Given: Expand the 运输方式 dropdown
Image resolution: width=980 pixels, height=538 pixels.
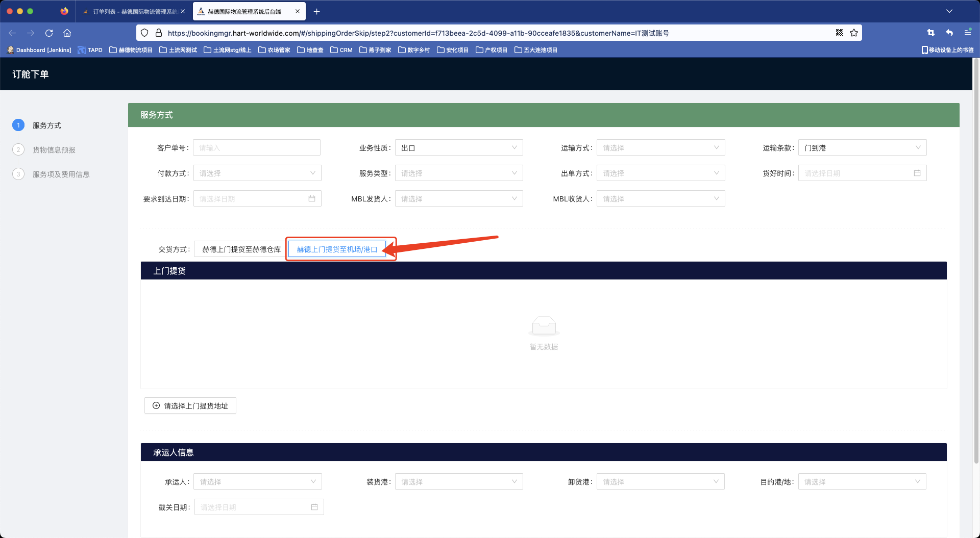Looking at the screenshot, I should point(660,148).
